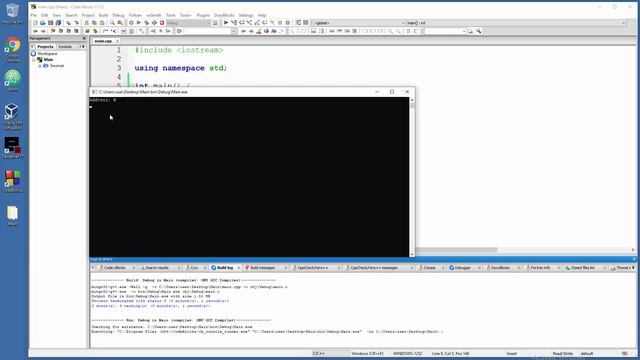640x360 pixels.
Task: Click the Build and run toolbar icon
Action: [147, 23]
